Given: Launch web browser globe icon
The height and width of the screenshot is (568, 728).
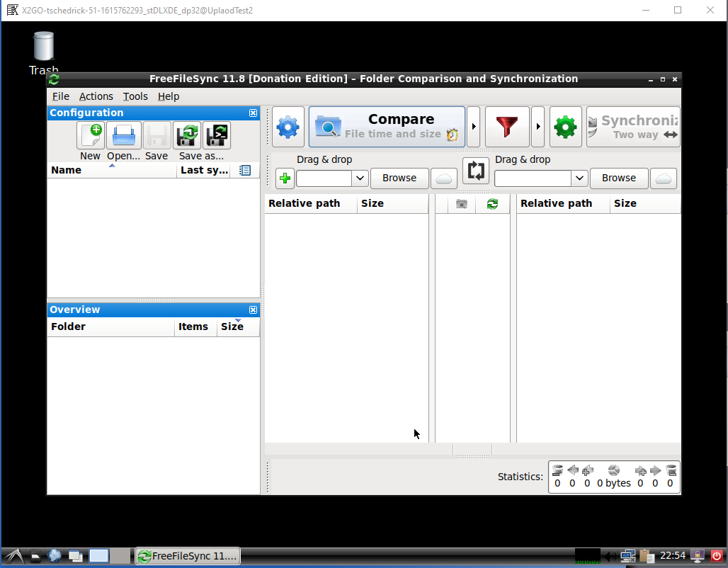Looking at the screenshot, I should 55,556.
